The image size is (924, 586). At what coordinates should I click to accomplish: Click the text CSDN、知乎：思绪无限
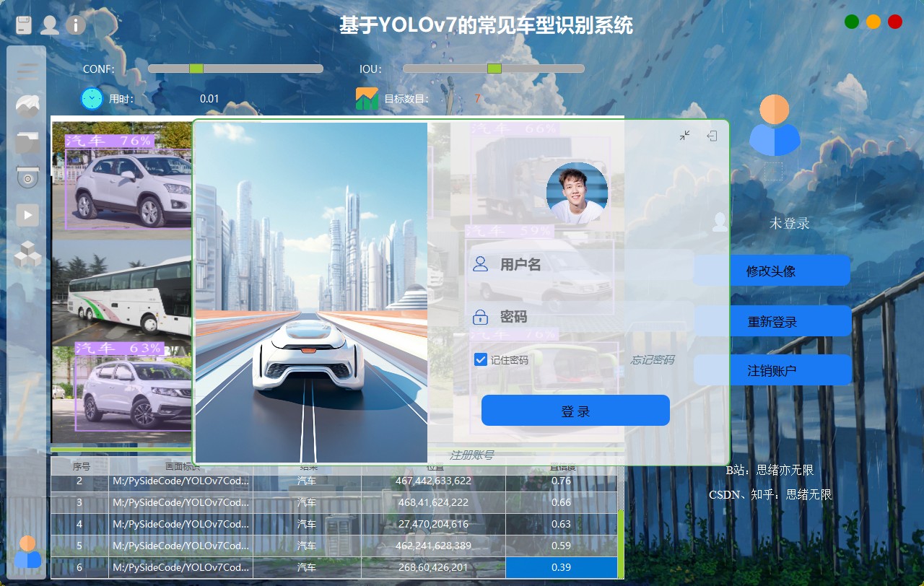click(770, 495)
